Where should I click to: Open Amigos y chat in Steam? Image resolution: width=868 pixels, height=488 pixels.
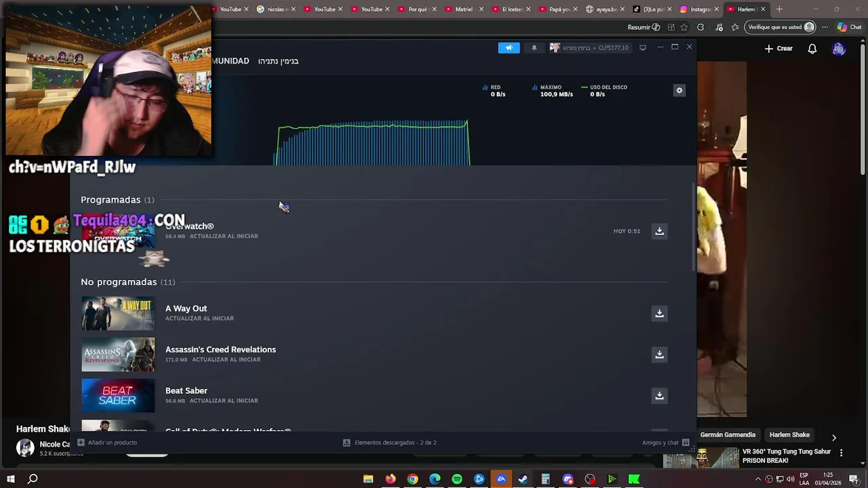(665, 443)
